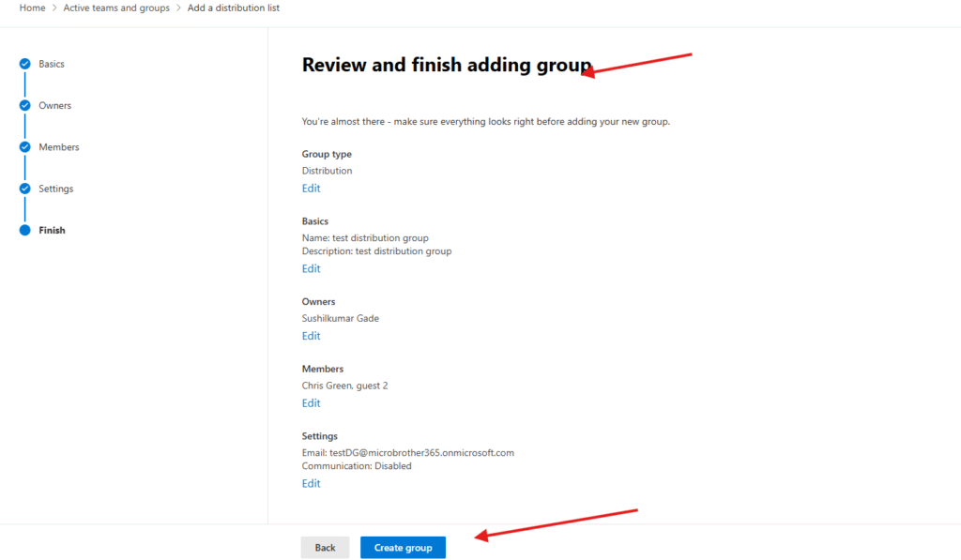Click the Create group button
This screenshot has width=961, height=560.
pos(403,548)
